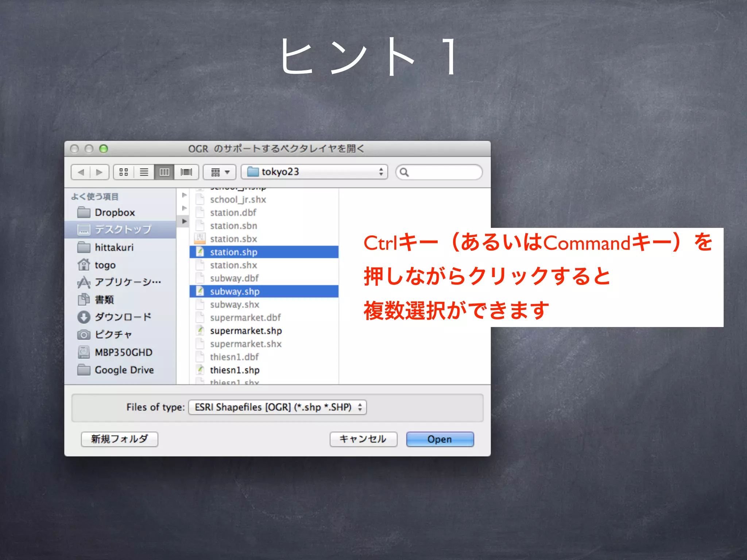Open アプリケーシ… in the sidebar
The height and width of the screenshot is (560, 747).
tap(120, 282)
